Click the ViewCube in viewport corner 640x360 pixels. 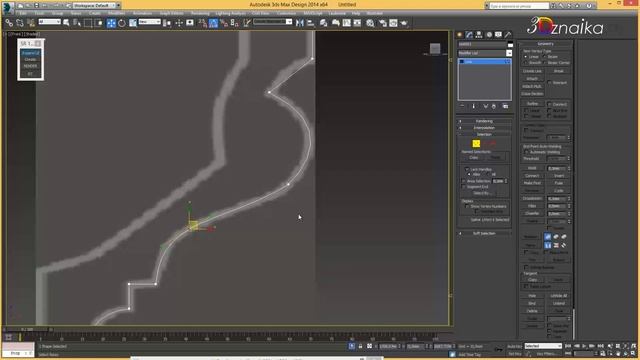pos(435,49)
